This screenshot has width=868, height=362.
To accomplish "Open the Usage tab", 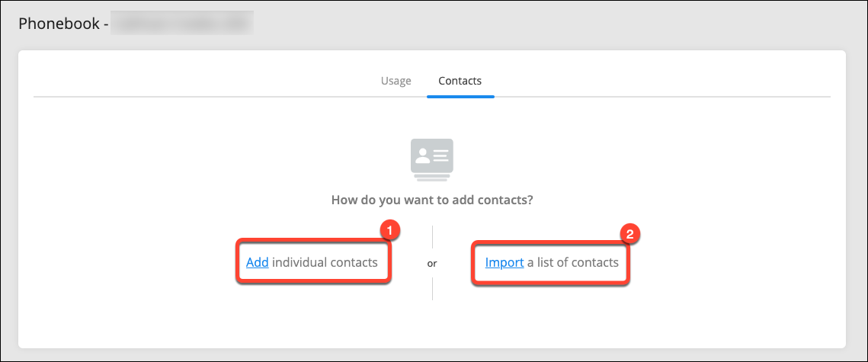I will [396, 81].
